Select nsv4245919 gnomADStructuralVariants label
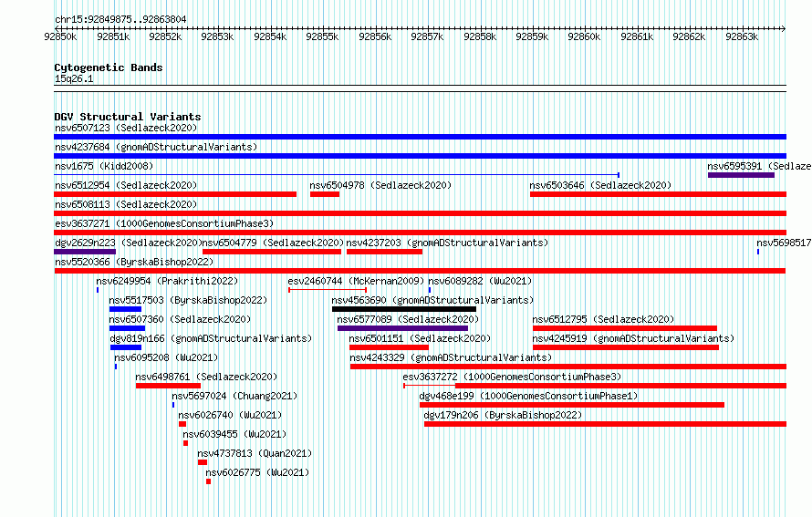 [633, 338]
